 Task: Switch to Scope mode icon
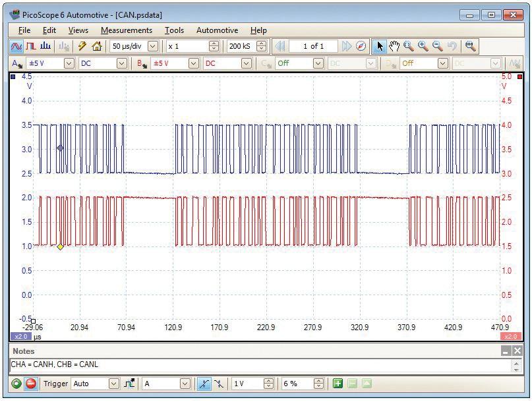16,46
